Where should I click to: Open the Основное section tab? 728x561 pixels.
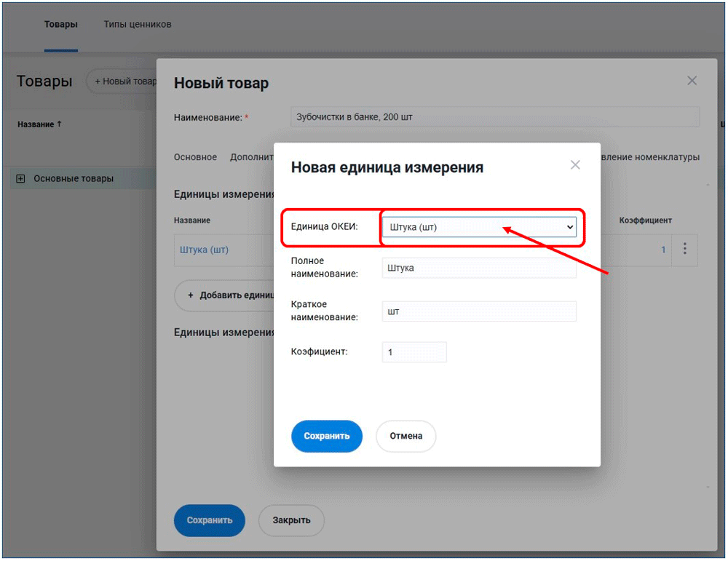(195, 157)
